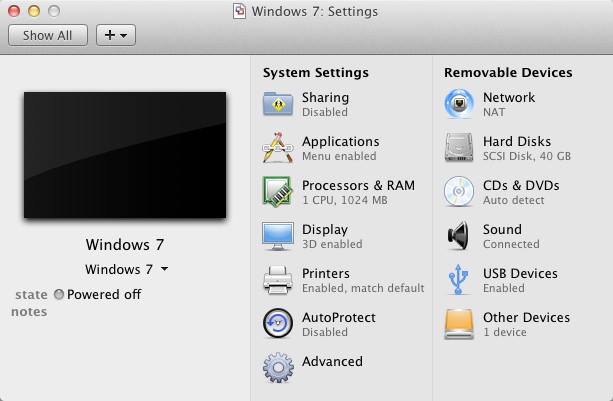Select the Sound label text
Viewport: 613px width, 401px height.
[502, 229]
